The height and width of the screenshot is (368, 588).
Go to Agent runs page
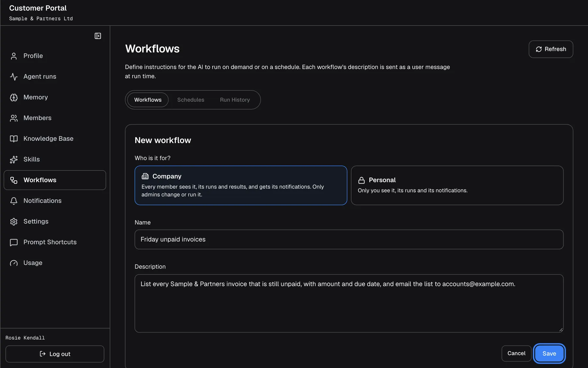55,77
